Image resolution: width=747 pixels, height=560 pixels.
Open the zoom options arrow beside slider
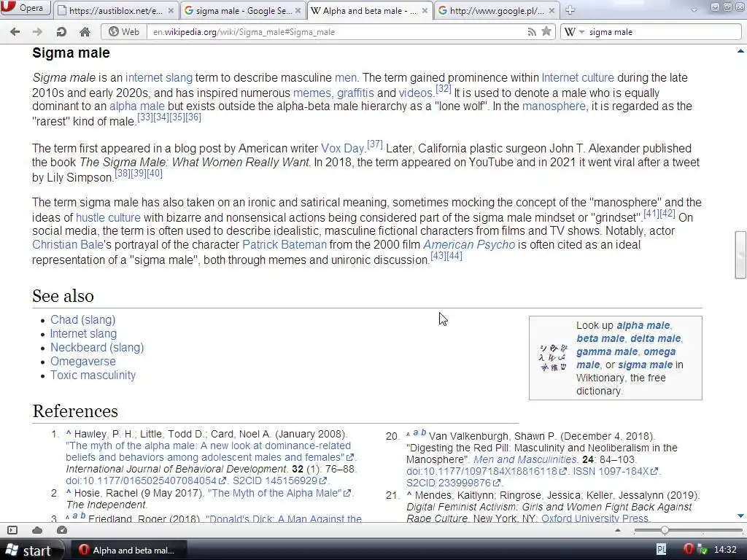(618, 530)
